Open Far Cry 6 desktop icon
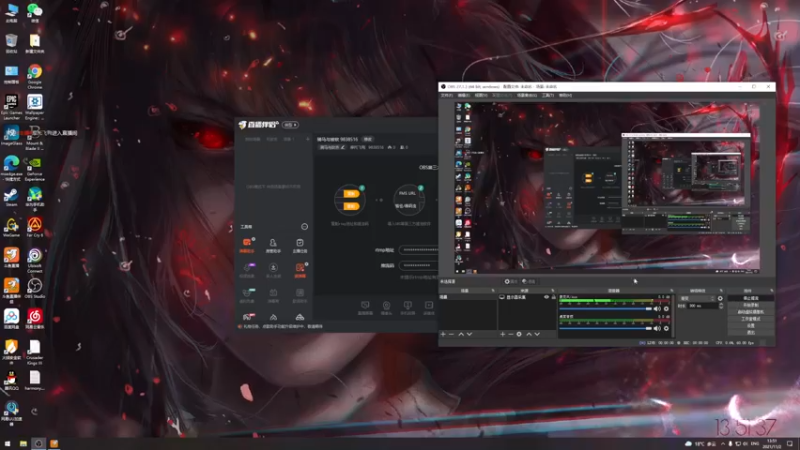The image size is (800, 450). click(x=35, y=227)
